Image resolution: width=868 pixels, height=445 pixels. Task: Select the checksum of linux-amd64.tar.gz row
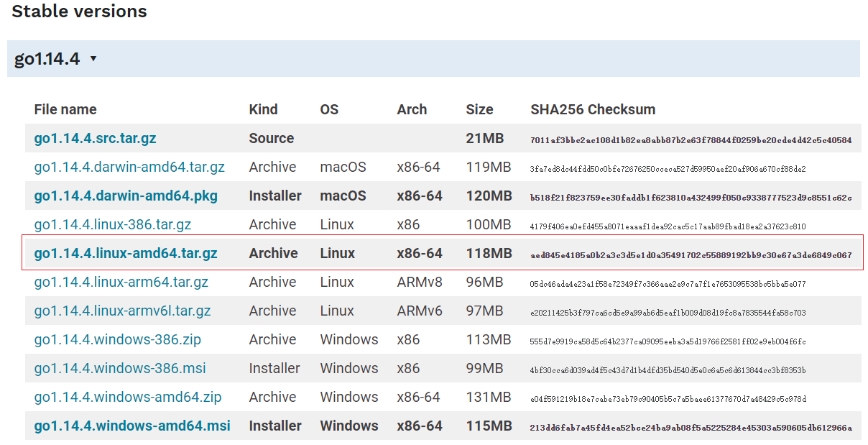[691, 255]
